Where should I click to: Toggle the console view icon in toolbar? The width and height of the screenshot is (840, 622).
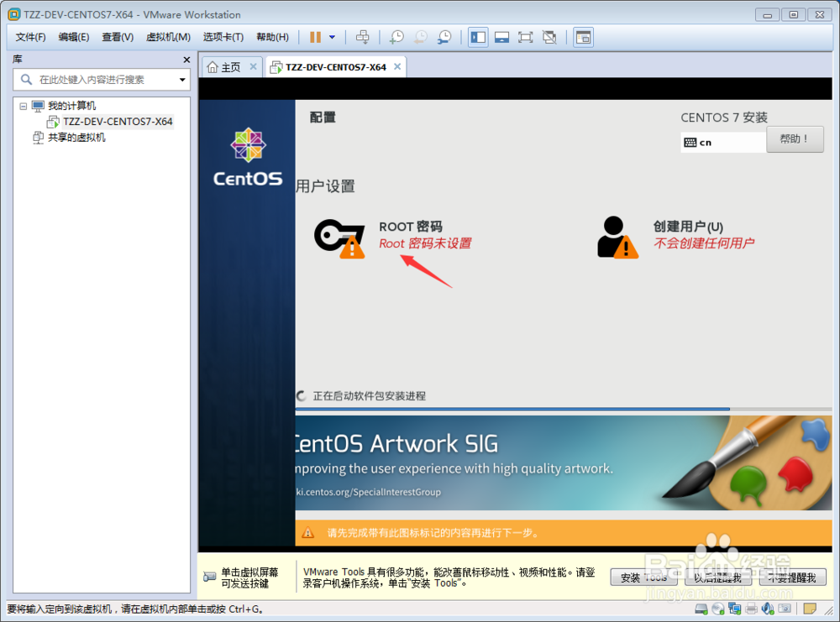(x=583, y=37)
